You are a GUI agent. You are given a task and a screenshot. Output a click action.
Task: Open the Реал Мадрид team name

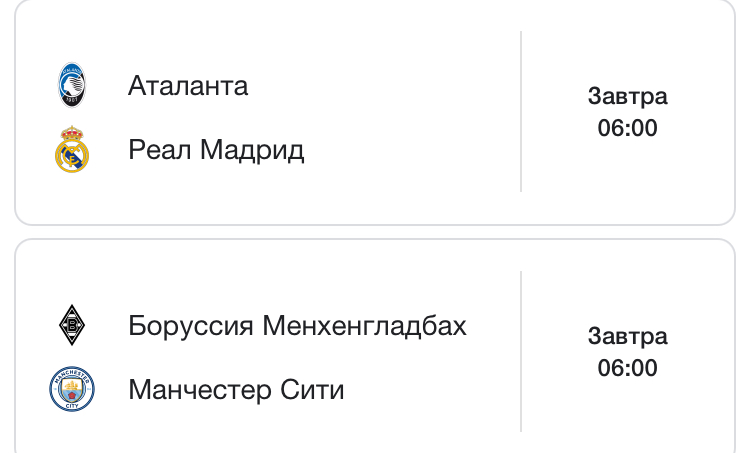click(216, 150)
